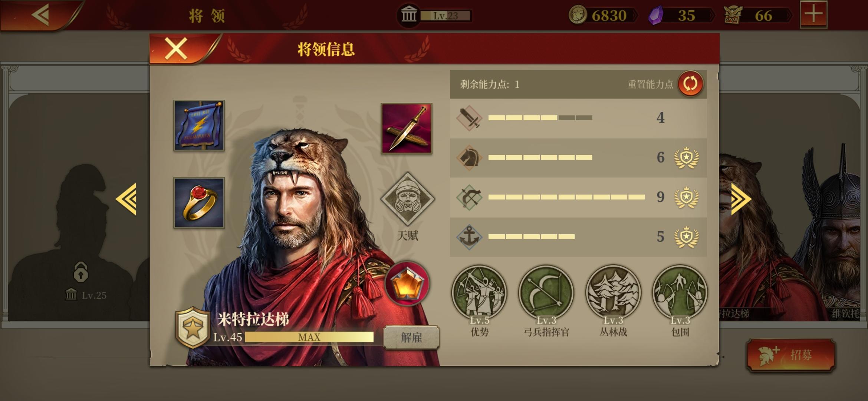Click the reset ability points icon

point(690,84)
